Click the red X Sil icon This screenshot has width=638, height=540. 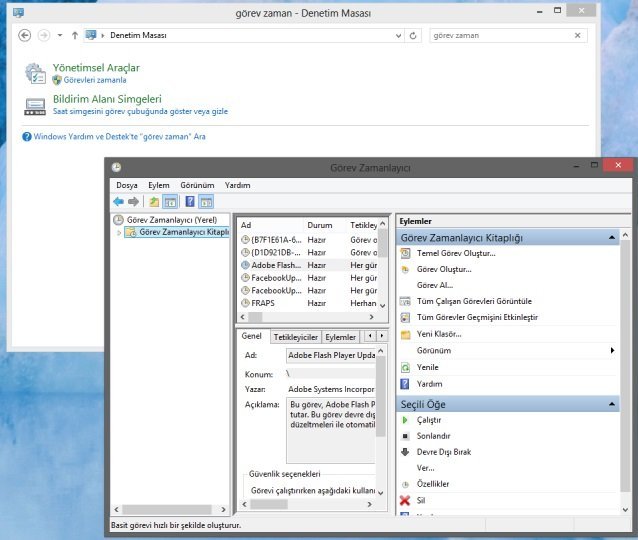405,501
